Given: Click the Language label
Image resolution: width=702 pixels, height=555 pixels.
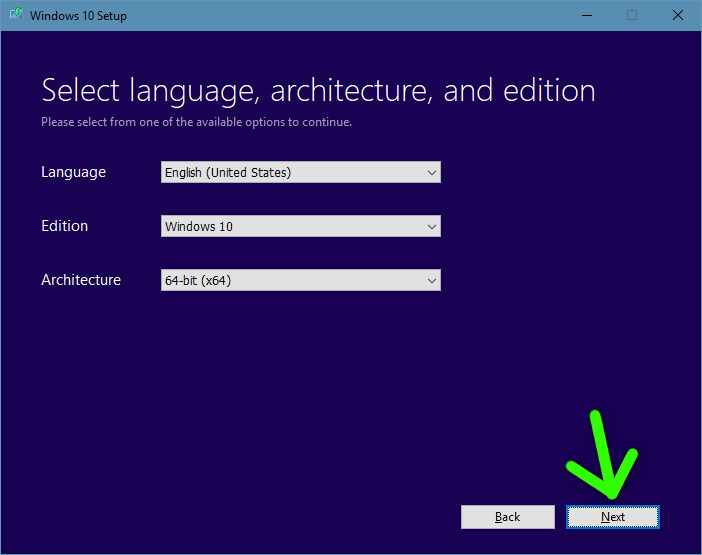Looking at the screenshot, I should tap(73, 172).
